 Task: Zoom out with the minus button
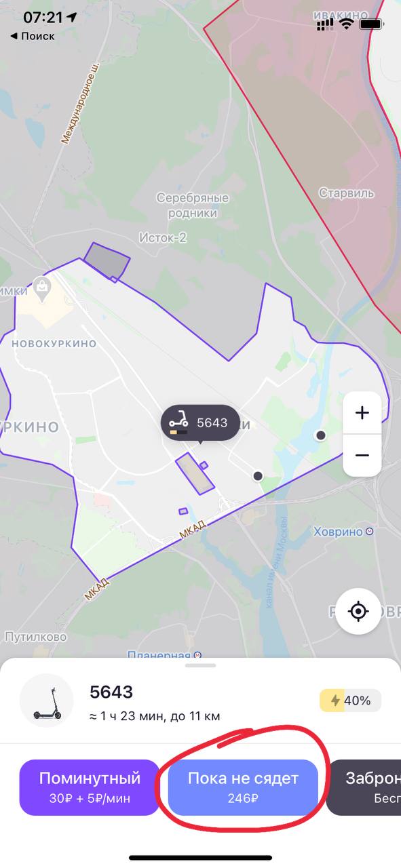(362, 455)
